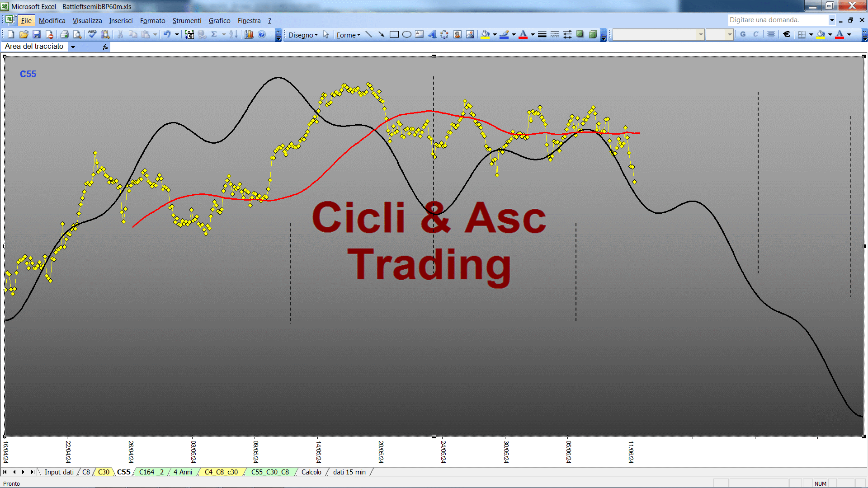Viewport: 868px width, 488px height.
Task: Switch to the C30 sheet tab
Action: pyautogui.click(x=104, y=472)
